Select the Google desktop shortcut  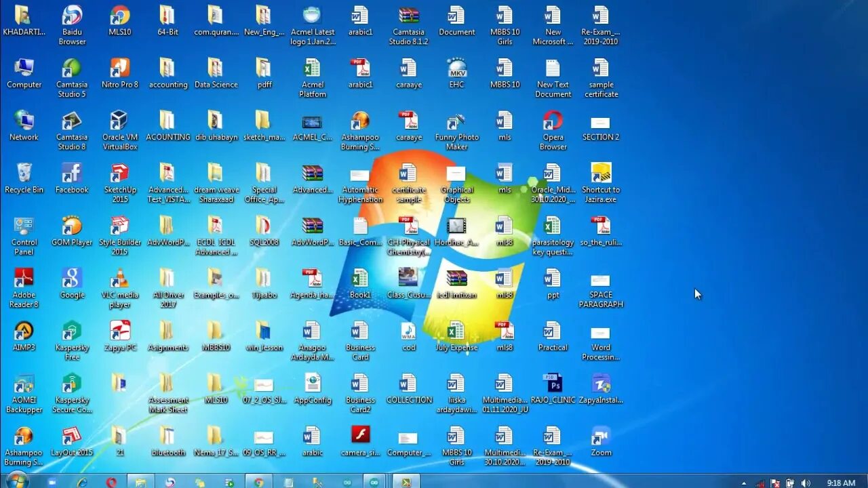[x=72, y=283]
